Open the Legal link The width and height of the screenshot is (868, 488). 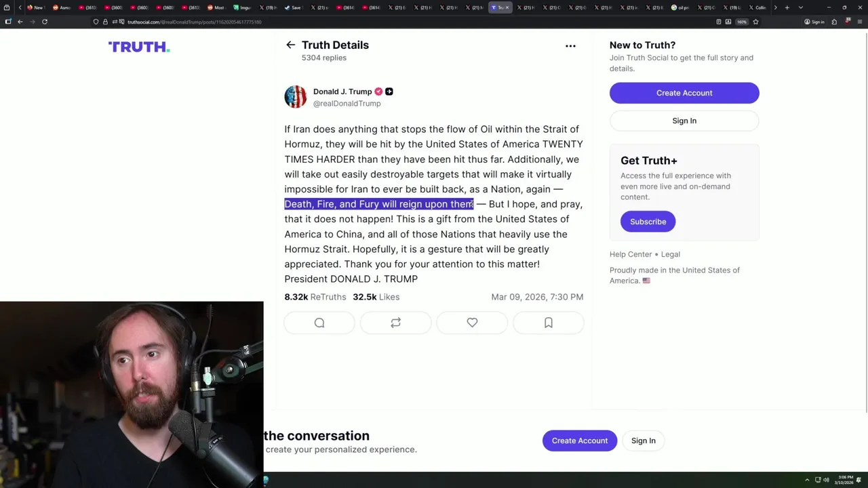coord(671,254)
